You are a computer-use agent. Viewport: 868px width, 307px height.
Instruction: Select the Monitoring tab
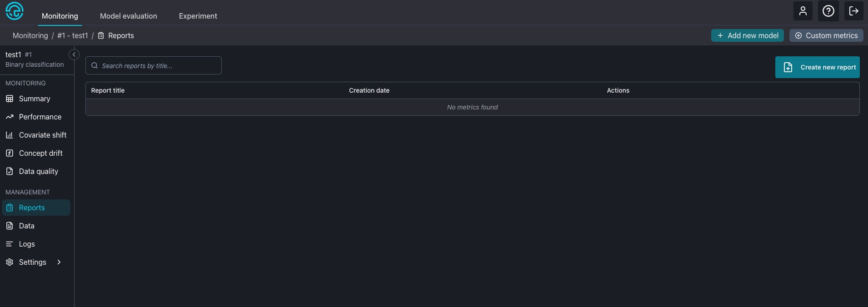click(x=60, y=16)
